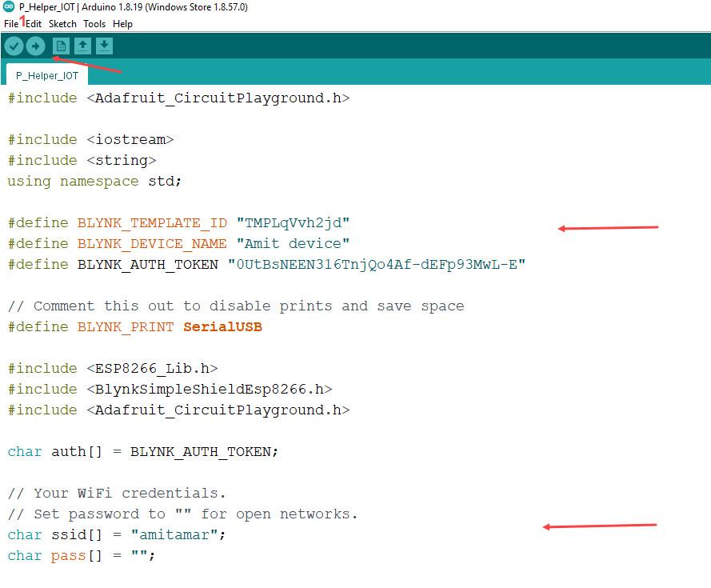Click the BLYNK_PRINT identifier
The image size is (711, 588).
click(x=126, y=326)
